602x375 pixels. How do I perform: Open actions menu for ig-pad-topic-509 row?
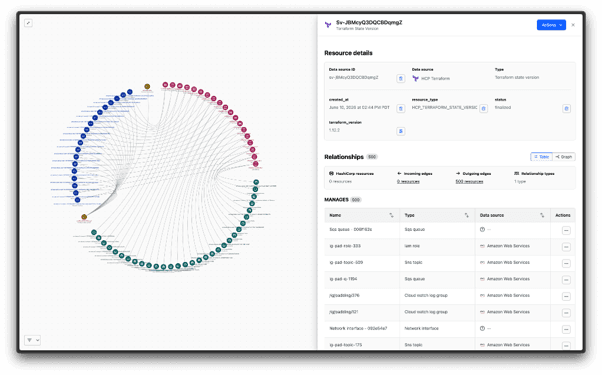pos(566,263)
